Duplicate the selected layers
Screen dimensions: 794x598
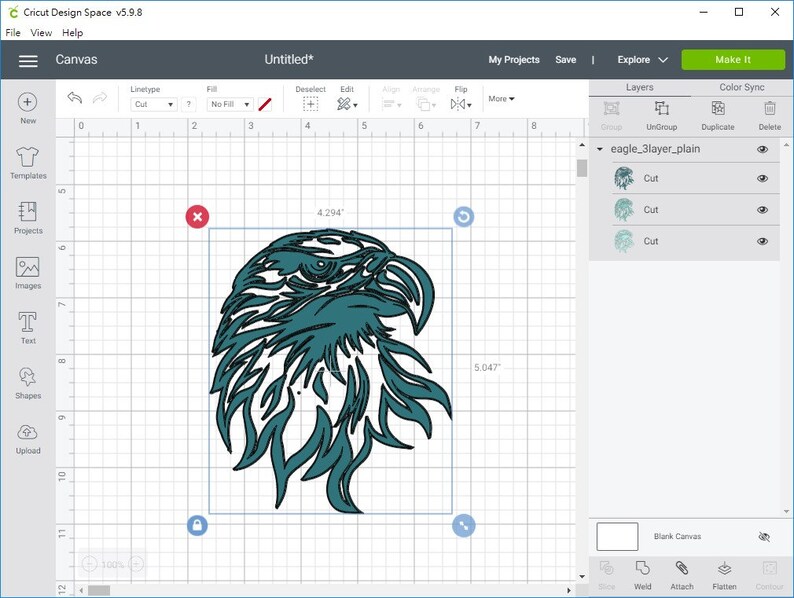(x=718, y=115)
